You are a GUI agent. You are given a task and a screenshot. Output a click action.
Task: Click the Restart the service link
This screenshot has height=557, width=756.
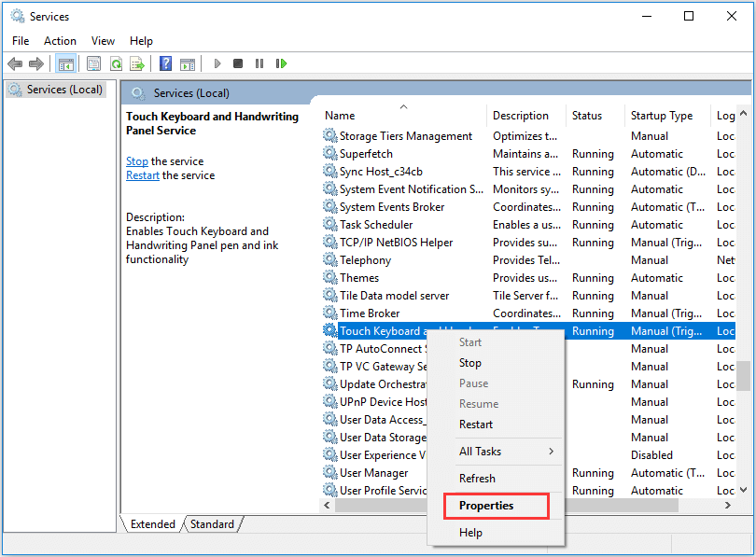(x=143, y=175)
